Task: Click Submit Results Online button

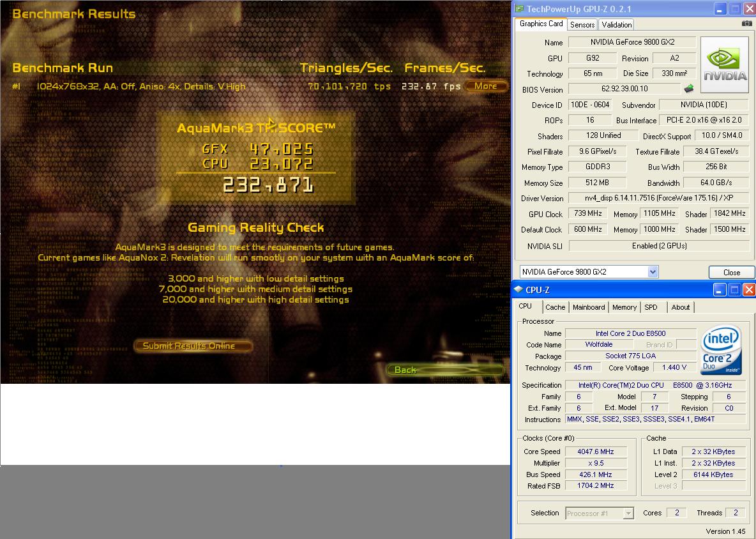Action: (193, 346)
